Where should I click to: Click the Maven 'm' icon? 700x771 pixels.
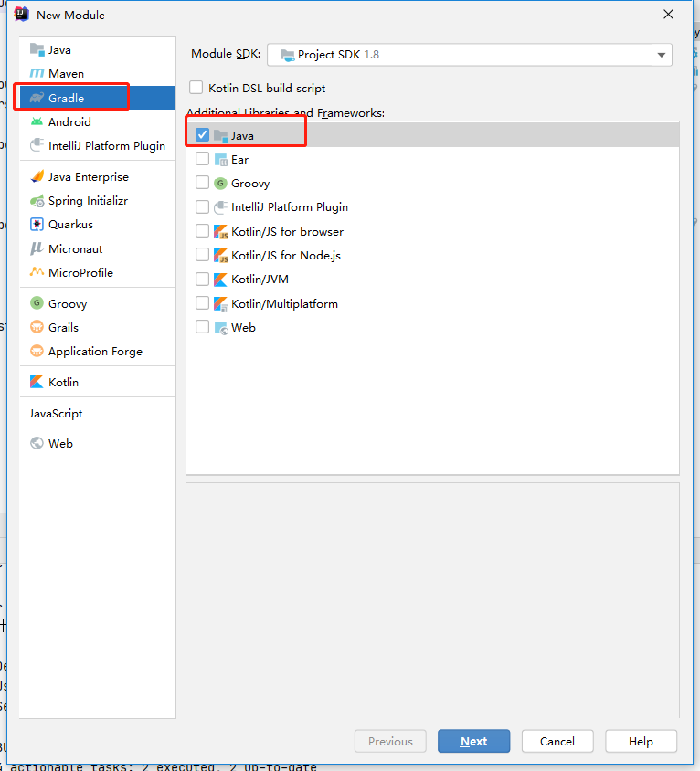(x=37, y=73)
